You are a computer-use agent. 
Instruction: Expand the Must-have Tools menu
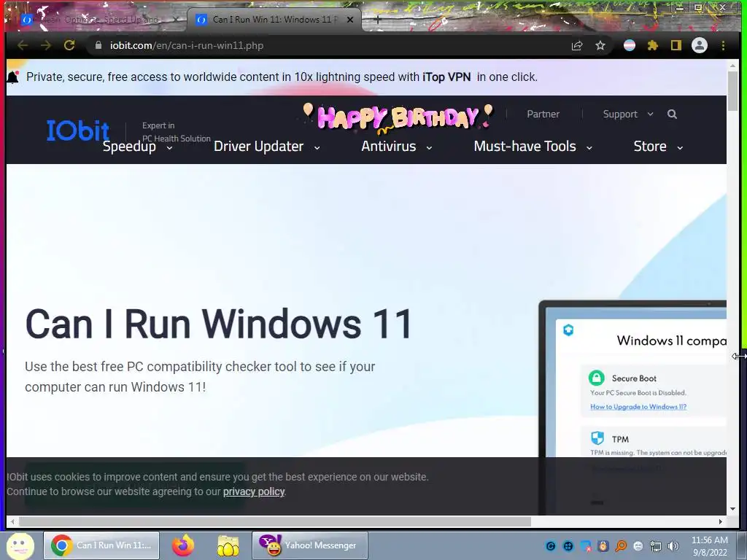click(x=533, y=146)
